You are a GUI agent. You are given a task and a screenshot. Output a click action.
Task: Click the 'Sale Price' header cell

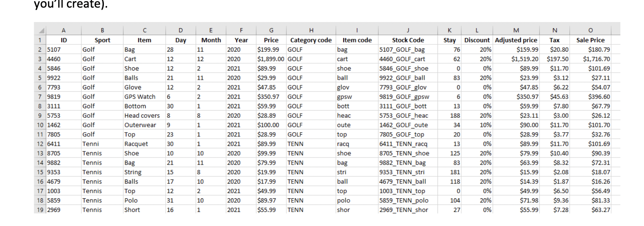(590, 40)
